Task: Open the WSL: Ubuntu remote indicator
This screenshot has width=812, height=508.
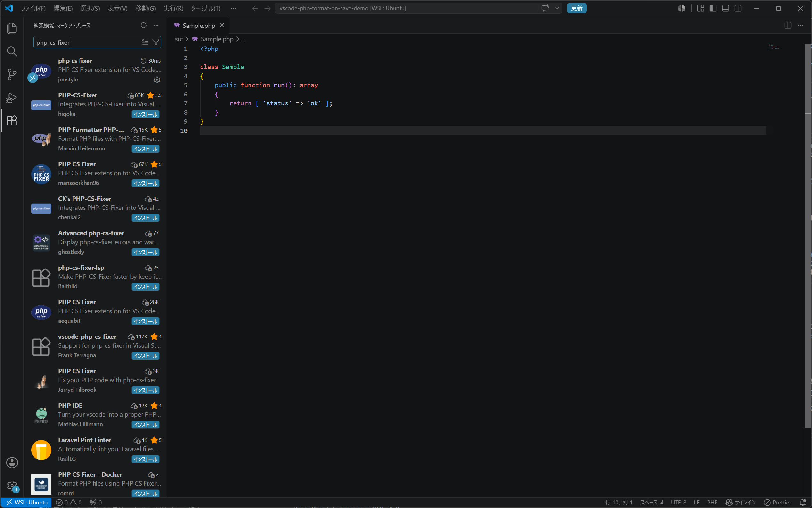Action: tap(27, 503)
